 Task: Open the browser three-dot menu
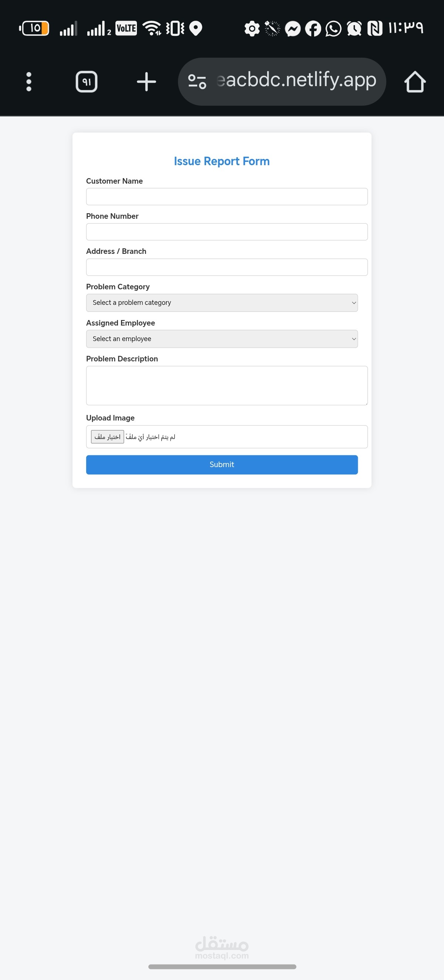[x=28, y=82]
